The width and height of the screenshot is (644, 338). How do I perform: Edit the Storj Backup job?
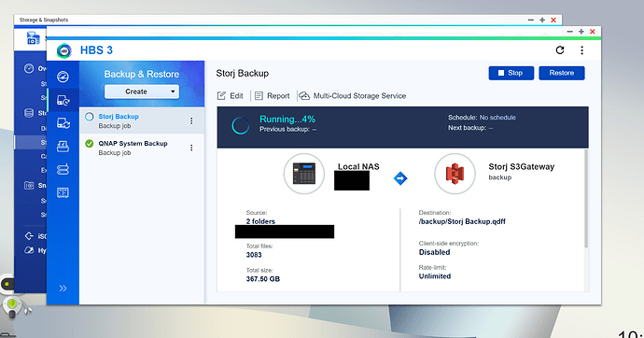[231, 95]
